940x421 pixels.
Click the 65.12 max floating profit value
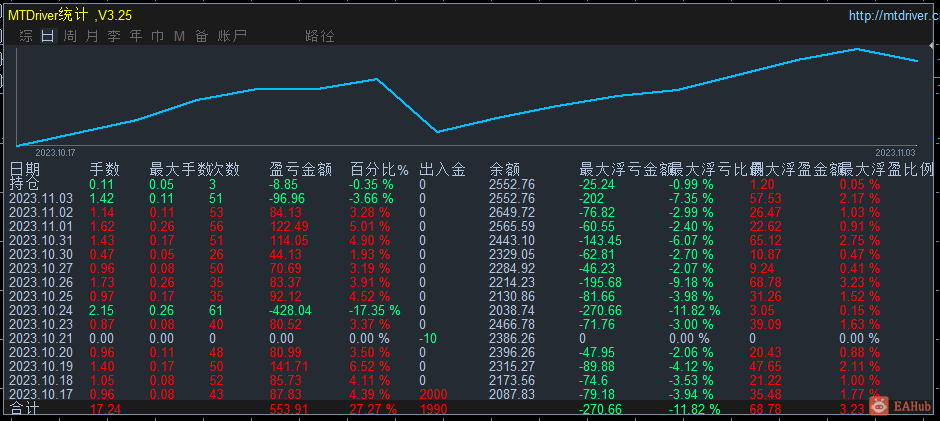click(x=766, y=240)
